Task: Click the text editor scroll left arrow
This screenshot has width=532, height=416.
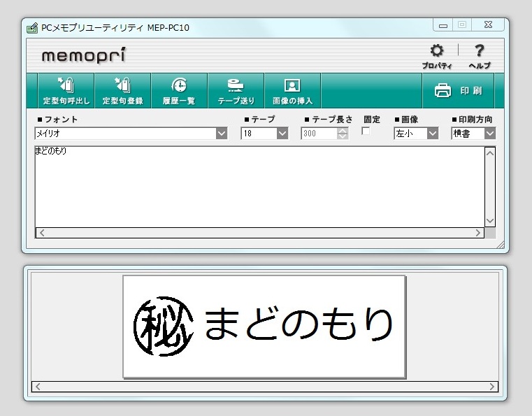Action: tap(42, 233)
